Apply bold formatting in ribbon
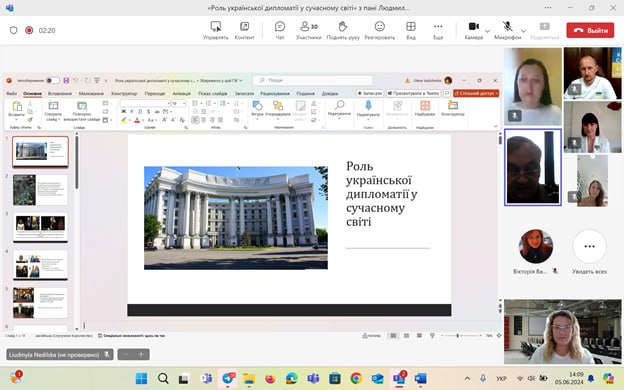This screenshot has width=624, height=390. (124, 111)
